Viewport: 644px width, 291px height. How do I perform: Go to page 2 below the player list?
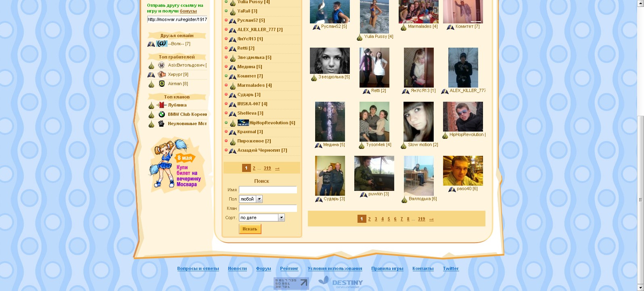tap(254, 168)
